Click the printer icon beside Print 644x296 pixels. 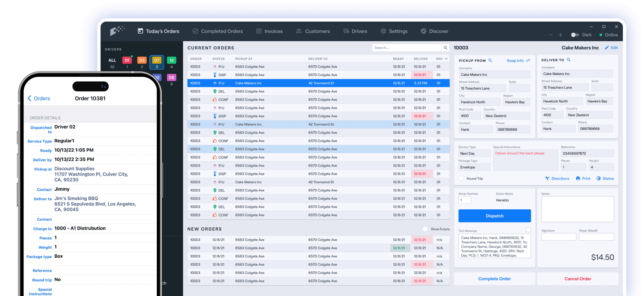(578, 178)
